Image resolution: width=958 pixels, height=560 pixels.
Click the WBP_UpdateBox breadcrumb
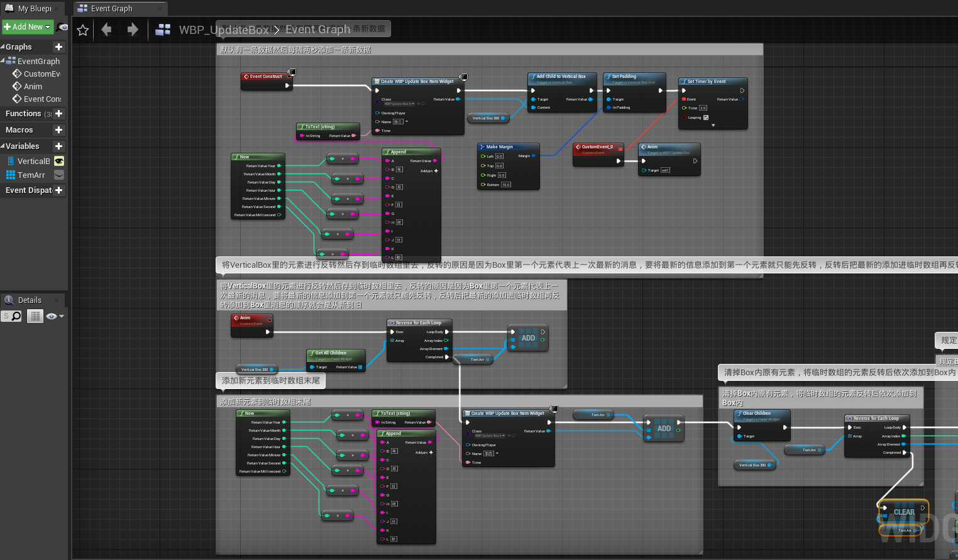pos(223,30)
